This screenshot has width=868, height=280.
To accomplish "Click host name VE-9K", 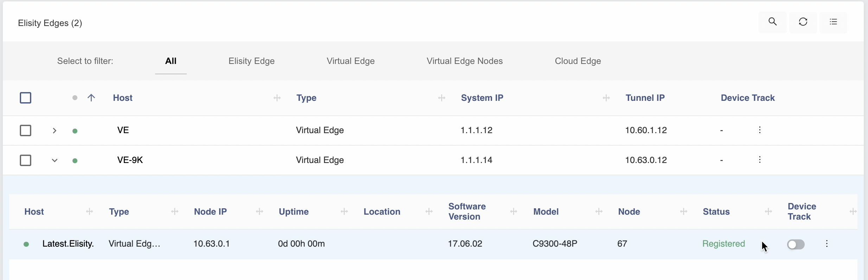I will click(x=130, y=160).
